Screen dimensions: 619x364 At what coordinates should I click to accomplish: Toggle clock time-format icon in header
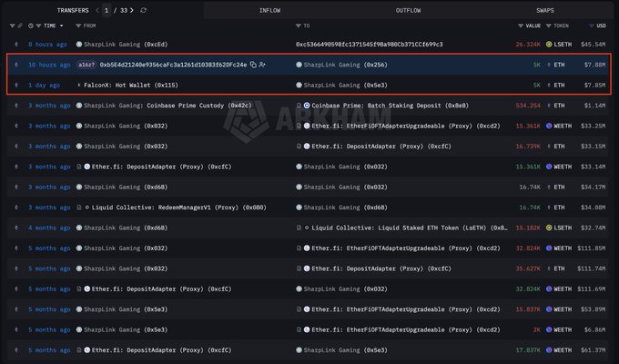31,25
